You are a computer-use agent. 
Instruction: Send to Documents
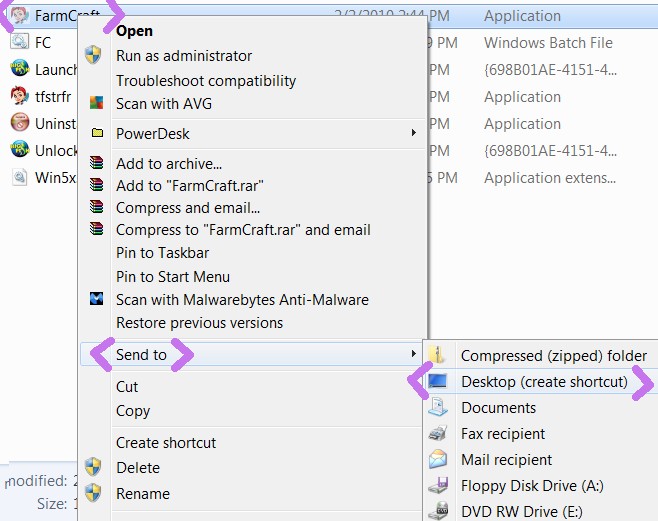(499, 408)
